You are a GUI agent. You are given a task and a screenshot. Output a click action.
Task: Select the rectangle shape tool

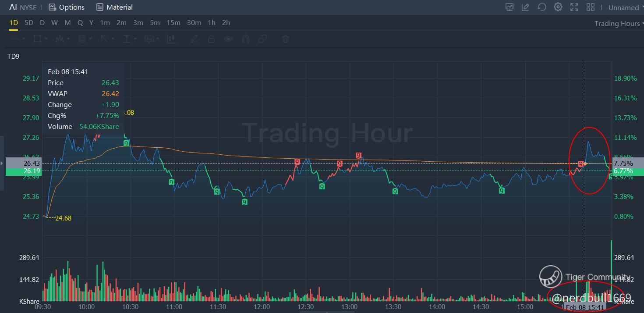(37, 39)
